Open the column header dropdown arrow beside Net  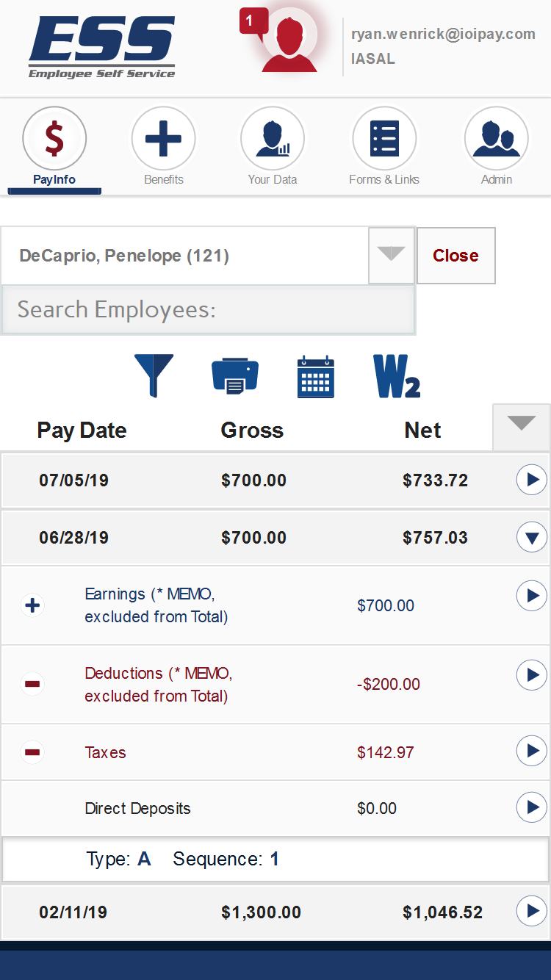point(522,425)
